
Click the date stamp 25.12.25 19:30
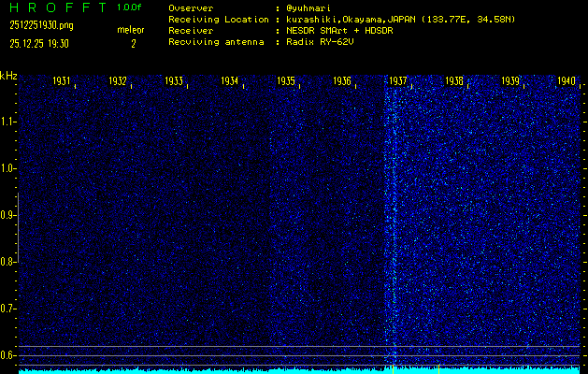tap(39, 44)
